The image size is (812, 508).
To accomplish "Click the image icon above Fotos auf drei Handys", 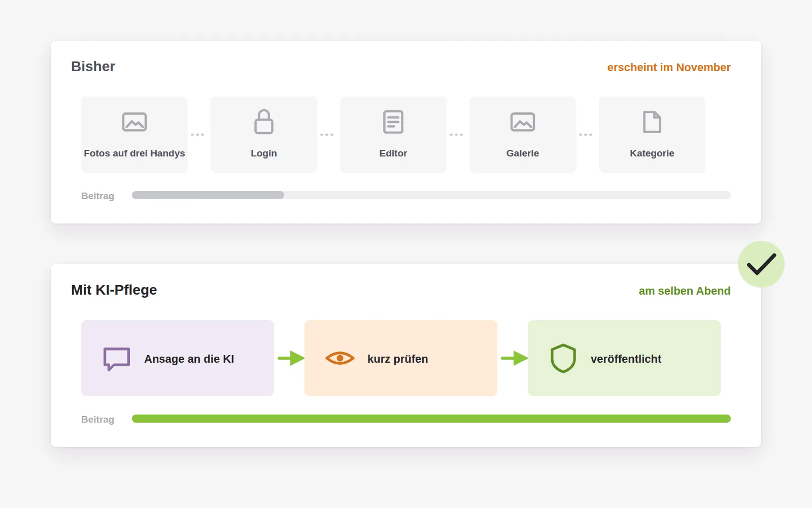I will 134,122.
